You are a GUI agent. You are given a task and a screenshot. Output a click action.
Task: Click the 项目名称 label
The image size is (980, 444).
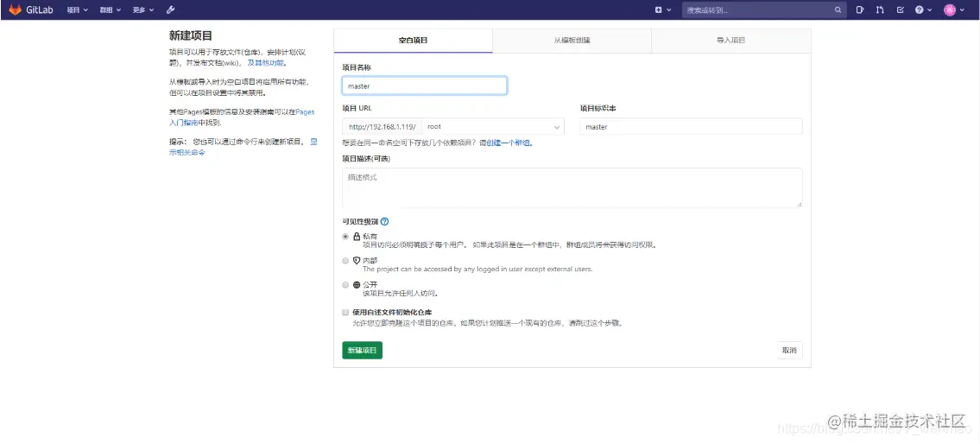[x=357, y=67]
